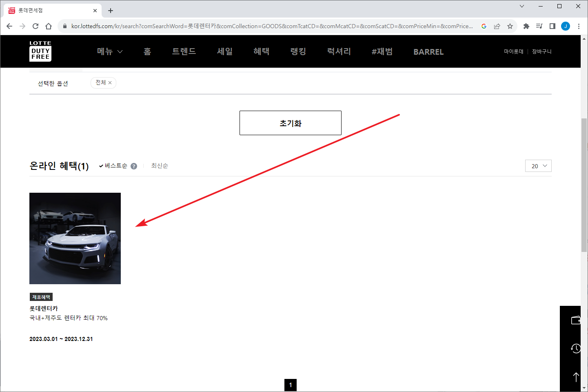Open the extensions puzzle icon
The image size is (588, 392).
526,26
